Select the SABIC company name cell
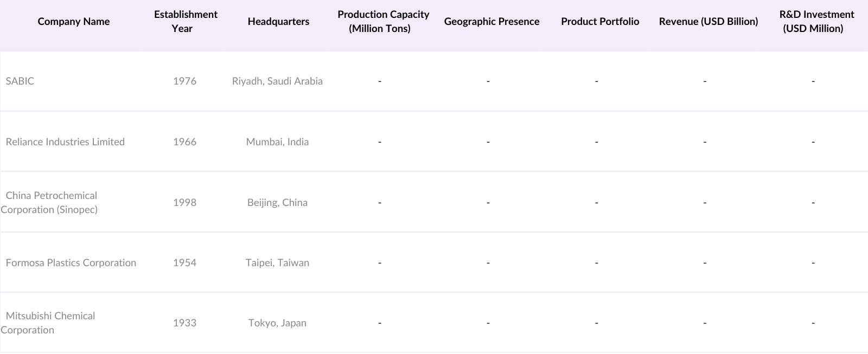This screenshot has height=354, width=868. (20, 81)
